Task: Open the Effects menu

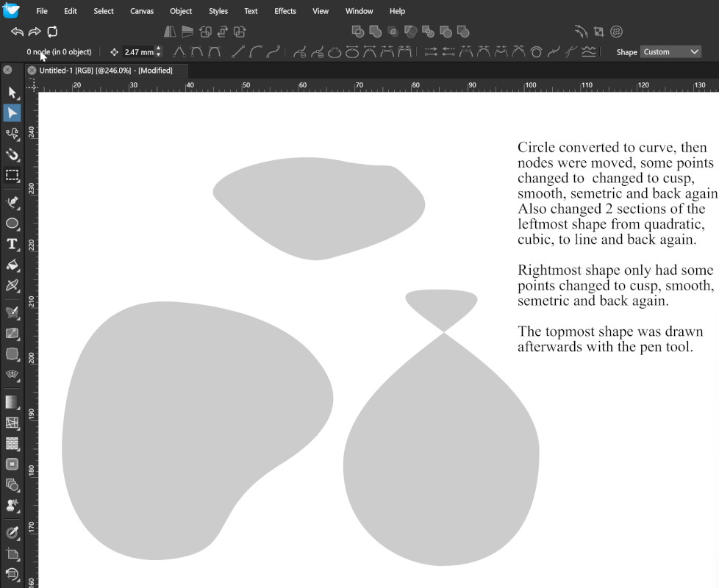Action: 285,11
